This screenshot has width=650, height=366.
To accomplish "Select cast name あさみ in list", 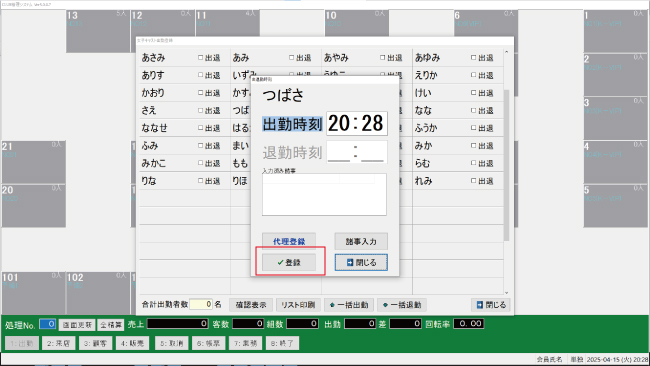I will click(153, 58).
